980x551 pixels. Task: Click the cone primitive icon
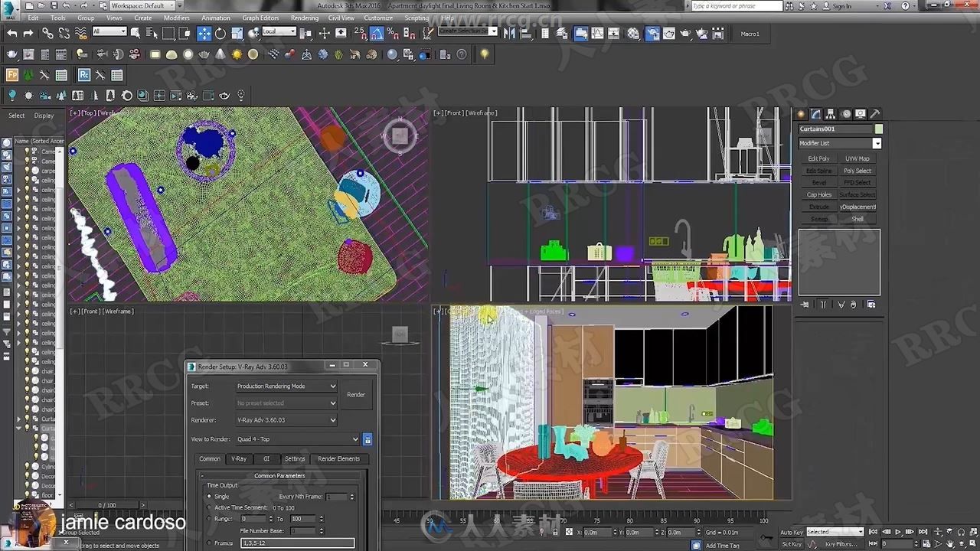220,54
